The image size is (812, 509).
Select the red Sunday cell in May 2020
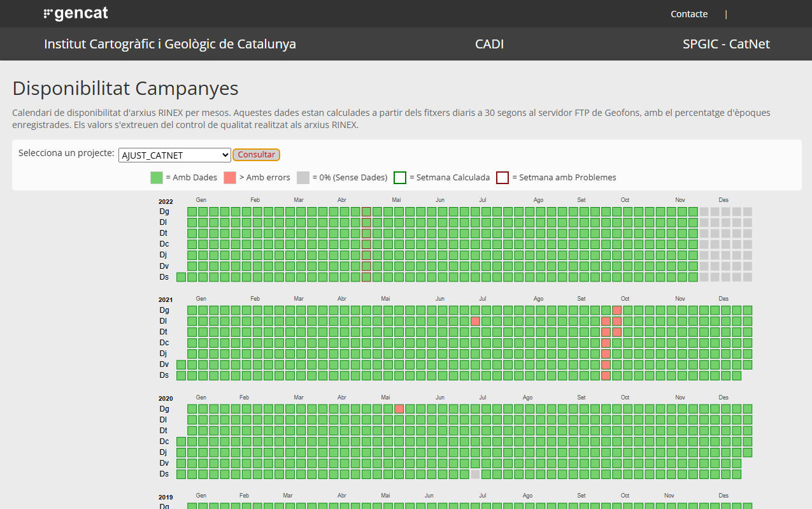(x=399, y=409)
